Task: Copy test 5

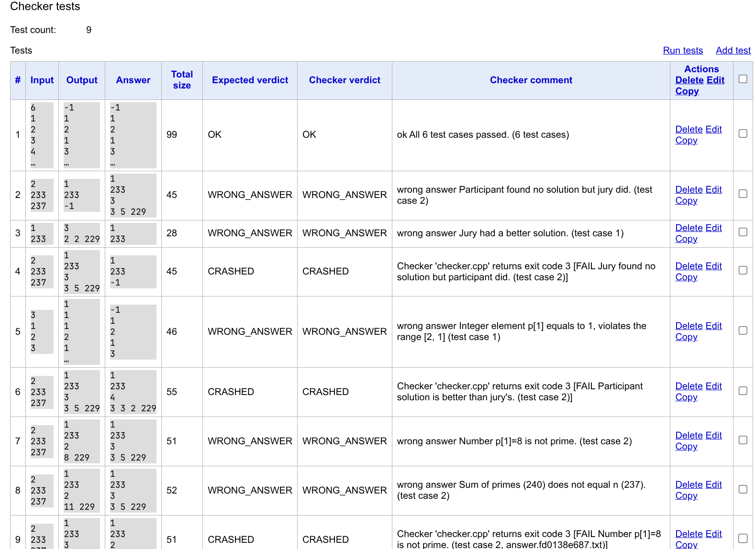Action: 686,337
